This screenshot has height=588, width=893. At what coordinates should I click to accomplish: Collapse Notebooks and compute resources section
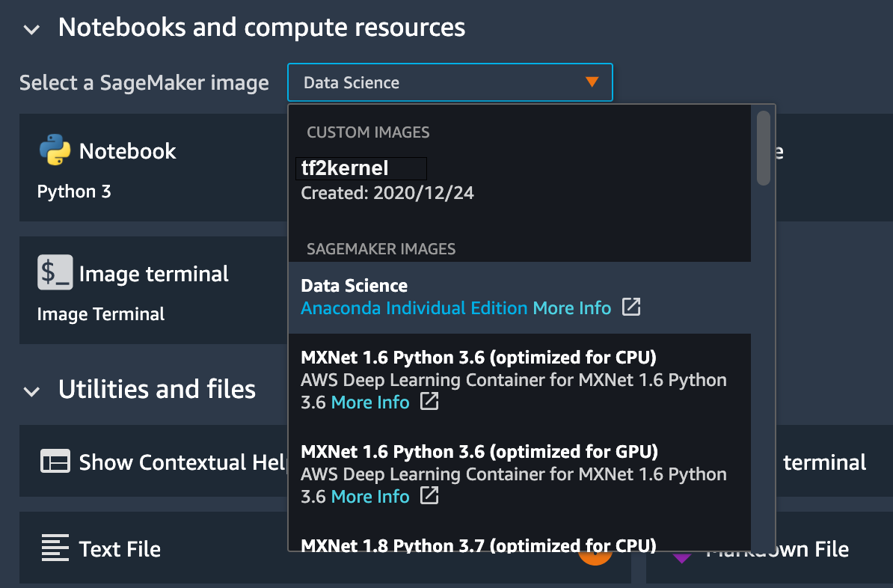click(31, 29)
